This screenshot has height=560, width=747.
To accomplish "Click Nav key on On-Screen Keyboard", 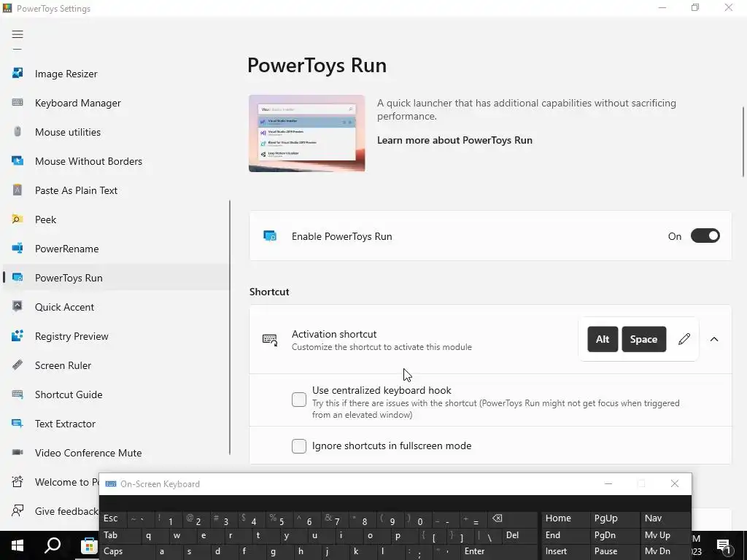I will tap(665, 518).
